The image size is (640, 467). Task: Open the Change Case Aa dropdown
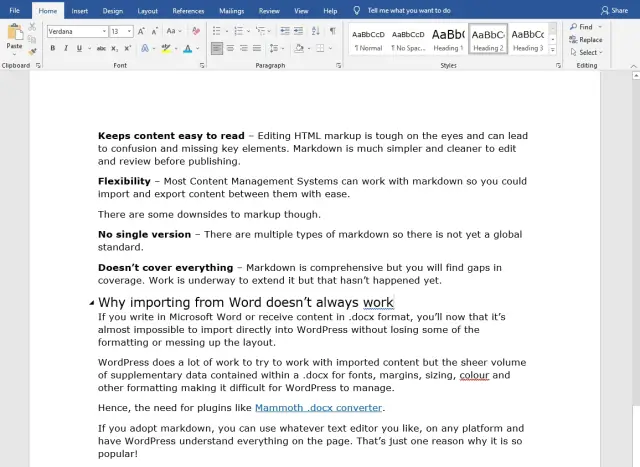(174, 31)
